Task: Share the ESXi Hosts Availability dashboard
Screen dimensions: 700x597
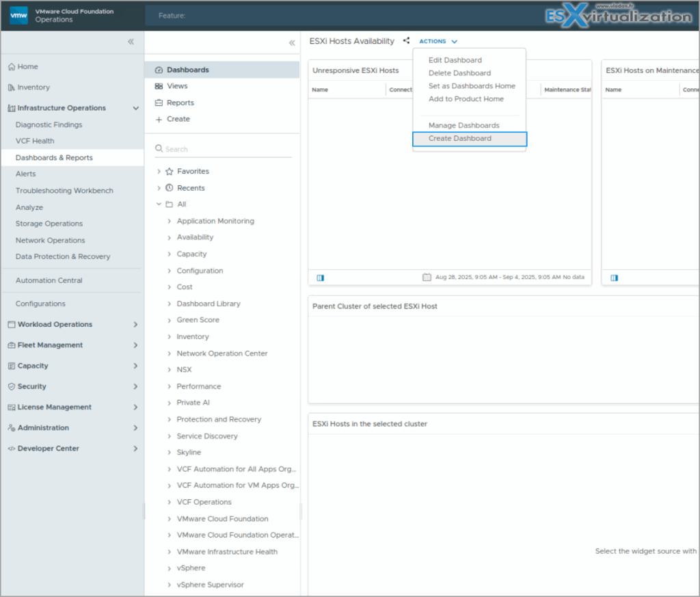Action: point(406,40)
